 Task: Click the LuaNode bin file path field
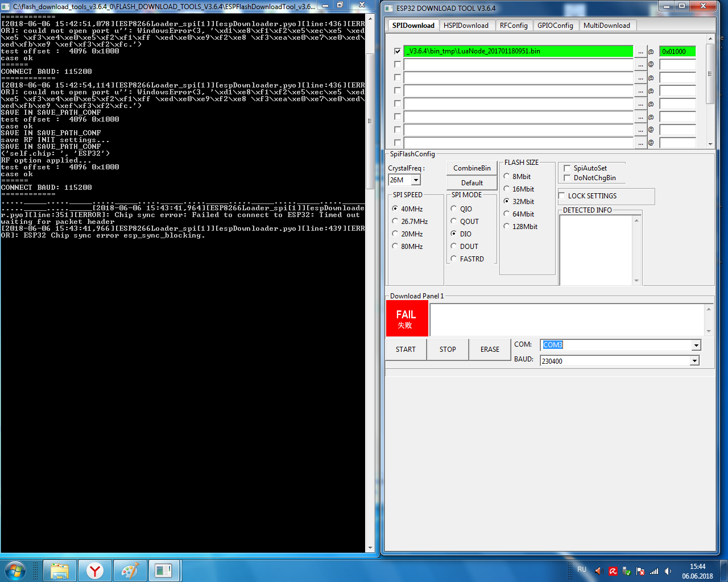[518, 51]
